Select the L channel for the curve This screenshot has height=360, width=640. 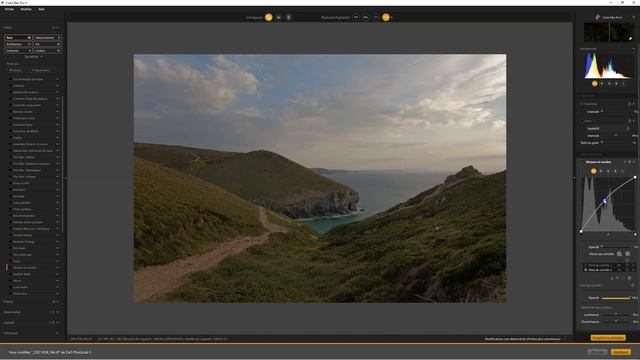click(x=622, y=171)
